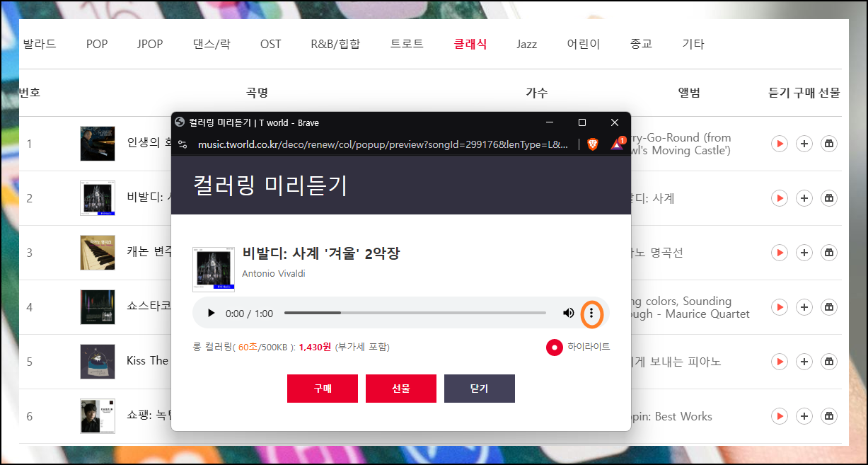Click the gift icon for song 2
Viewport: 868px width, 465px height.
pyautogui.click(x=829, y=198)
